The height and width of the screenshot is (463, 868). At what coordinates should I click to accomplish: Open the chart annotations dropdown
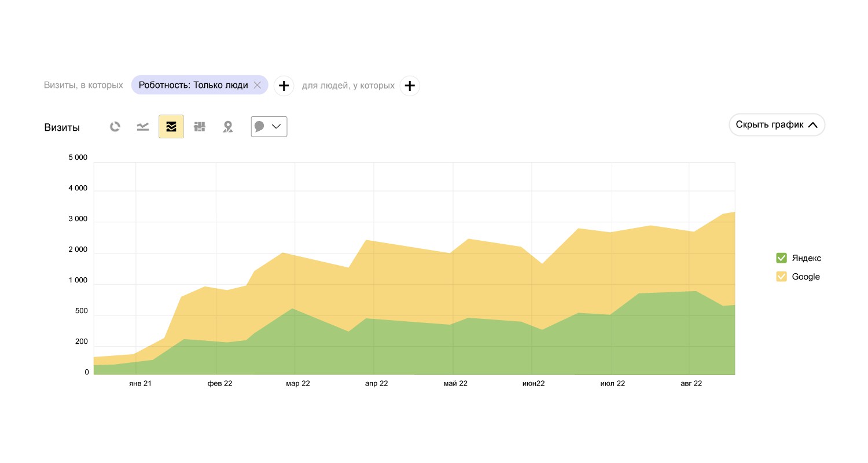(x=269, y=127)
